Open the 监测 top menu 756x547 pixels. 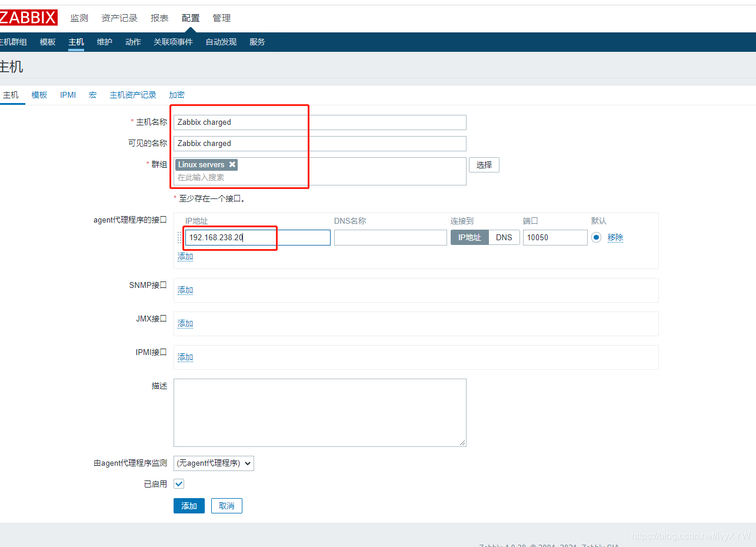point(79,18)
